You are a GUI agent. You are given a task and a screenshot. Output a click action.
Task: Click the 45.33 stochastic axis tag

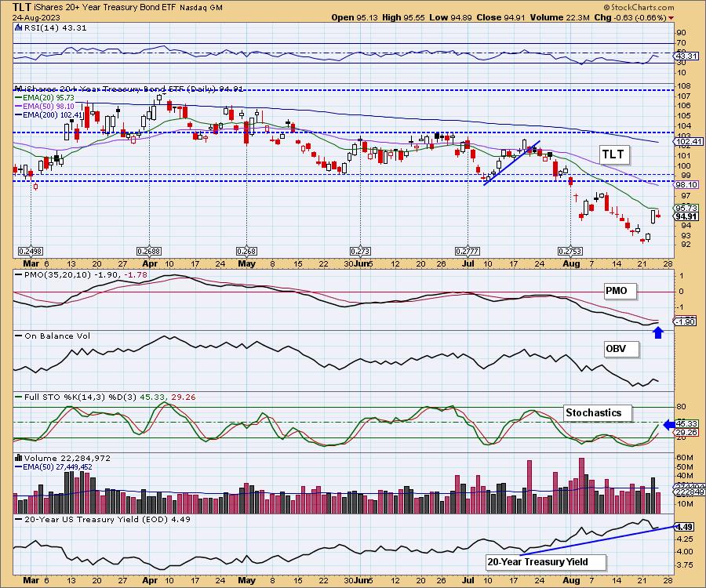click(686, 423)
